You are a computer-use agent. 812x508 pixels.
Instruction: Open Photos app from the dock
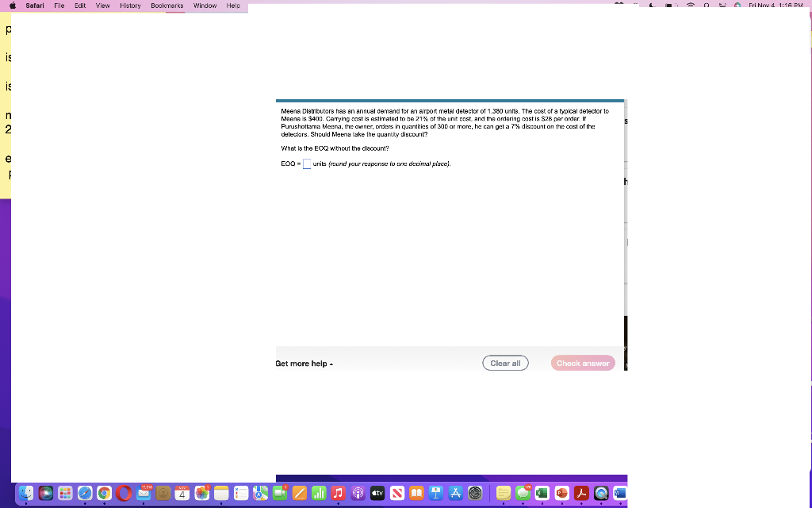[x=202, y=493]
